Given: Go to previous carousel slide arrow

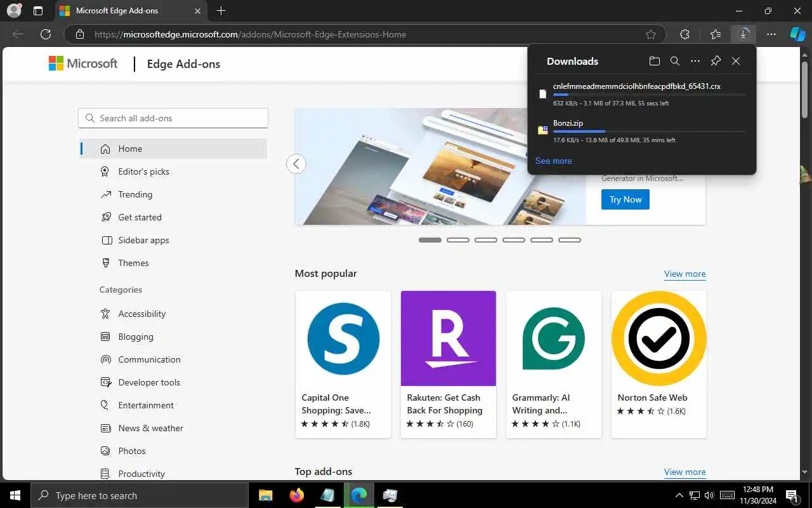Looking at the screenshot, I should point(296,164).
